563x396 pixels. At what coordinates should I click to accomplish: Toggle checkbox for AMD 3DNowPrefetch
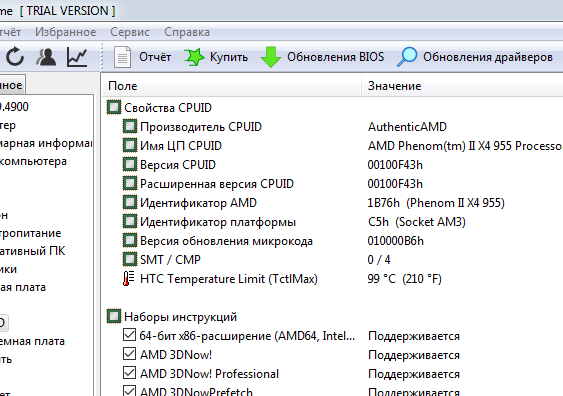(129, 391)
